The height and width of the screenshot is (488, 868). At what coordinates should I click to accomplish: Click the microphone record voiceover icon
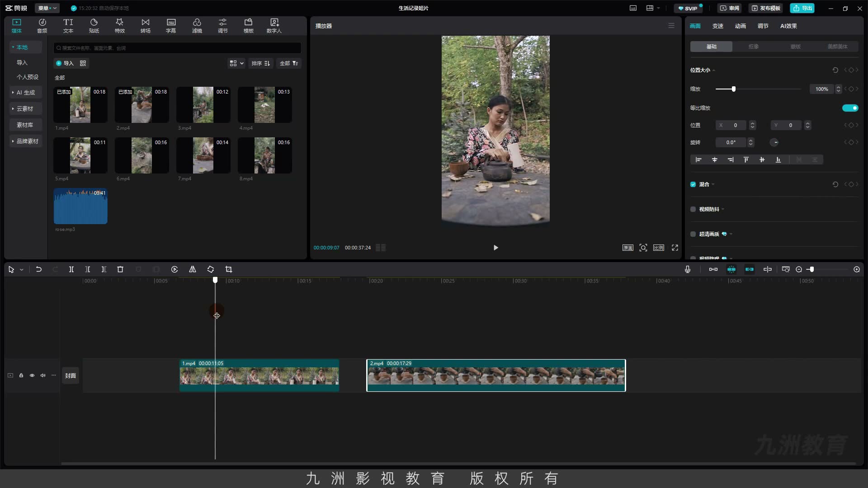pos(687,269)
